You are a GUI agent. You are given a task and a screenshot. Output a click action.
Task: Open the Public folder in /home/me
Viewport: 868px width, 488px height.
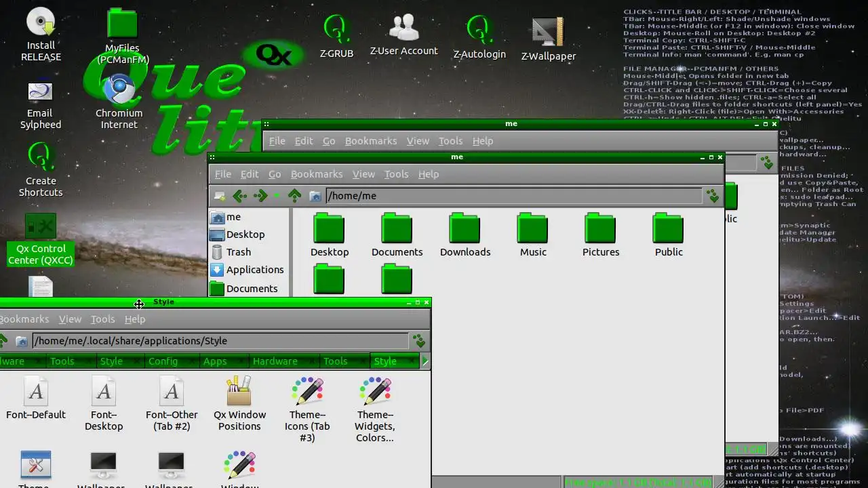click(669, 235)
